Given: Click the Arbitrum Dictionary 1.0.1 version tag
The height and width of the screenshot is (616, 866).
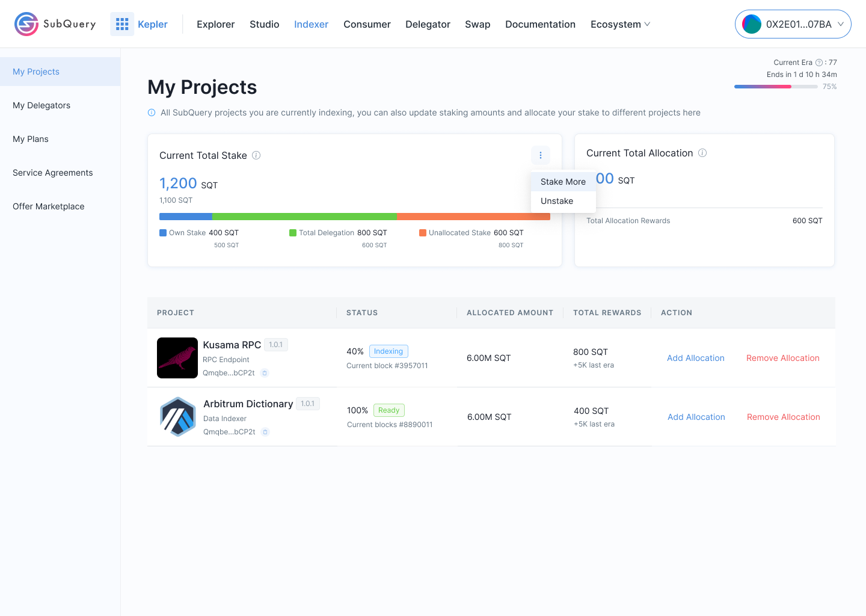Looking at the screenshot, I should [308, 404].
